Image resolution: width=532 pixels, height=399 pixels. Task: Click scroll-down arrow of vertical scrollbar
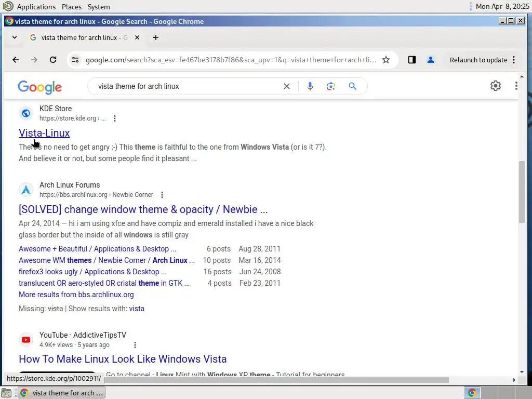(522, 372)
